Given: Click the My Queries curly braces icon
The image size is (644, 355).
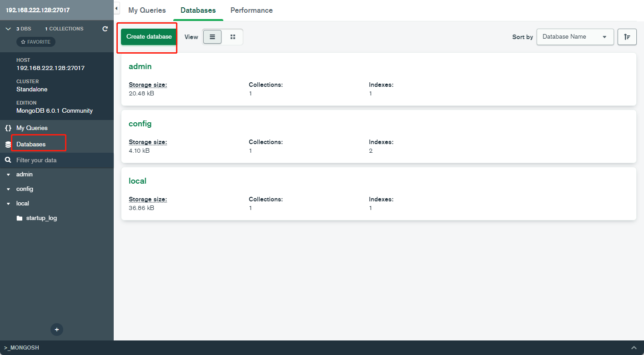Looking at the screenshot, I should pyautogui.click(x=8, y=128).
